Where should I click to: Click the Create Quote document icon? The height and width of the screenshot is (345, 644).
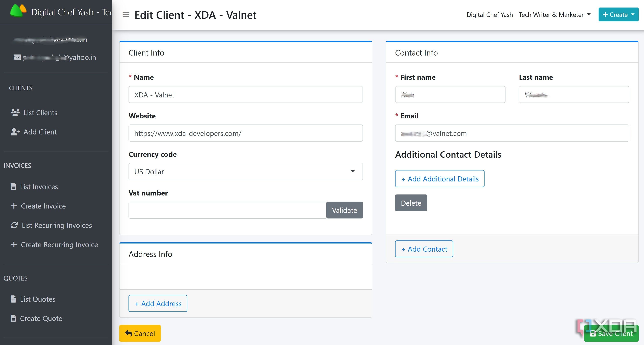[x=13, y=318]
